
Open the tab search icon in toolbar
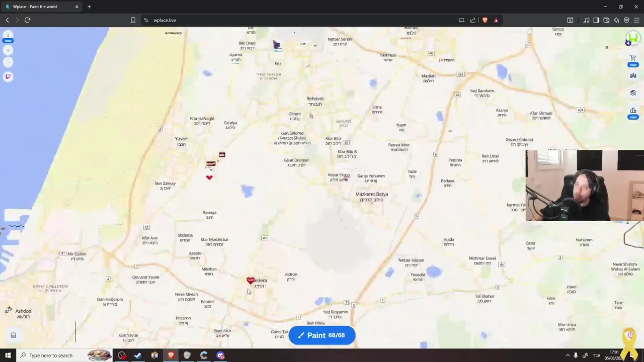click(x=570, y=20)
